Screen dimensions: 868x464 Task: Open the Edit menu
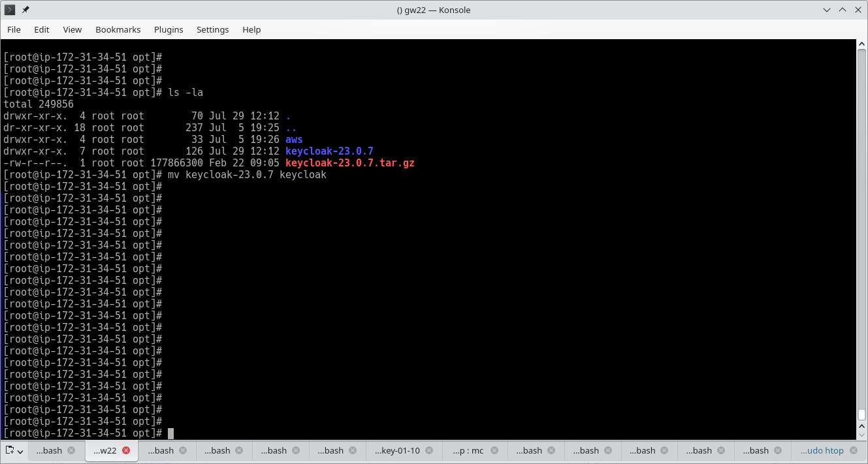[41, 29]
